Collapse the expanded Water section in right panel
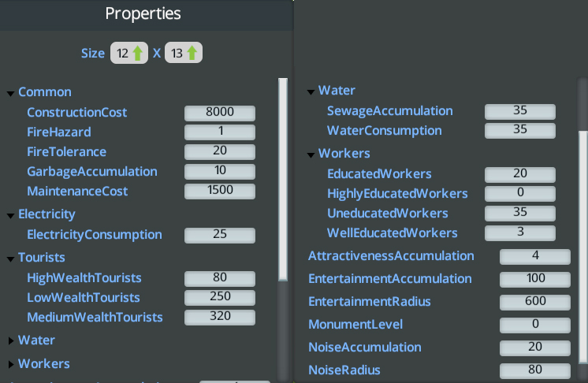Viewport: 588px width, 383px height. pos(311,91)
